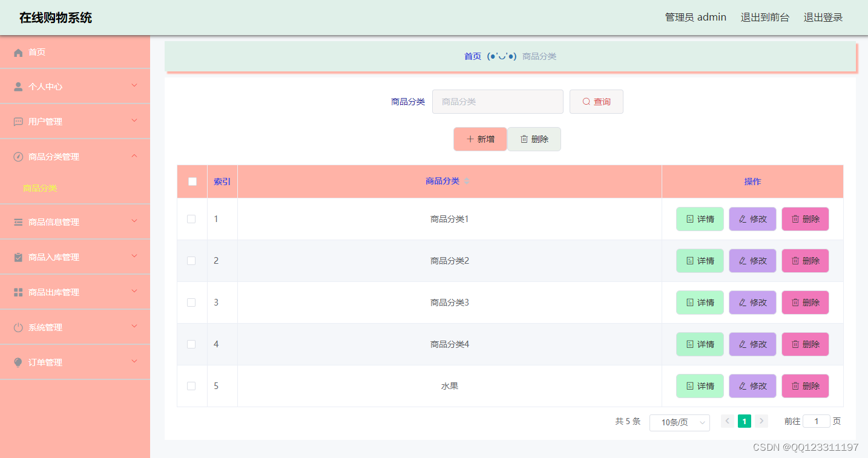Click 修改 for row 商品分类3

click(752, 303)
